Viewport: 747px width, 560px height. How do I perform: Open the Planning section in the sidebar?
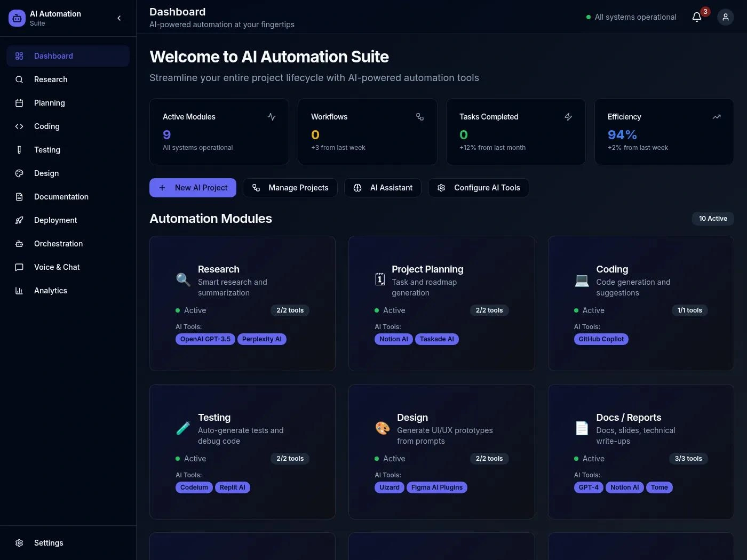coord(68,103)
